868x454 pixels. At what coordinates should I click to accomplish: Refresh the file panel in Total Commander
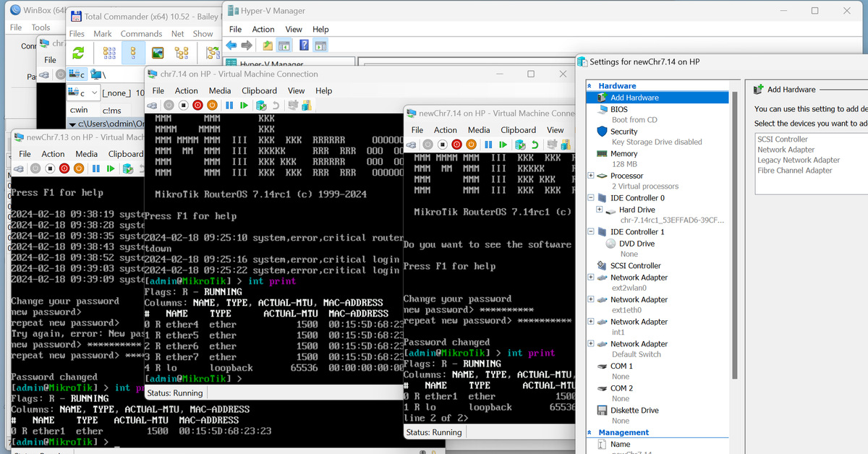(78, 53)
